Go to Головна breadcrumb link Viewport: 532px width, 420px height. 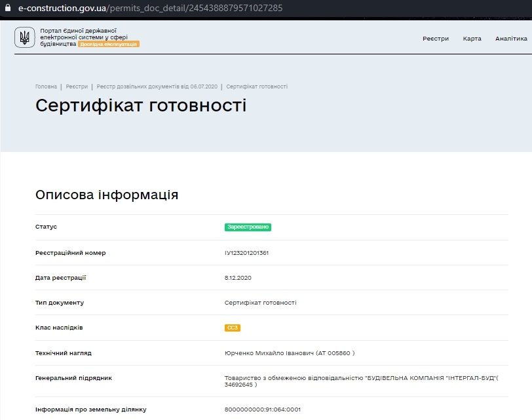(46, 86)
